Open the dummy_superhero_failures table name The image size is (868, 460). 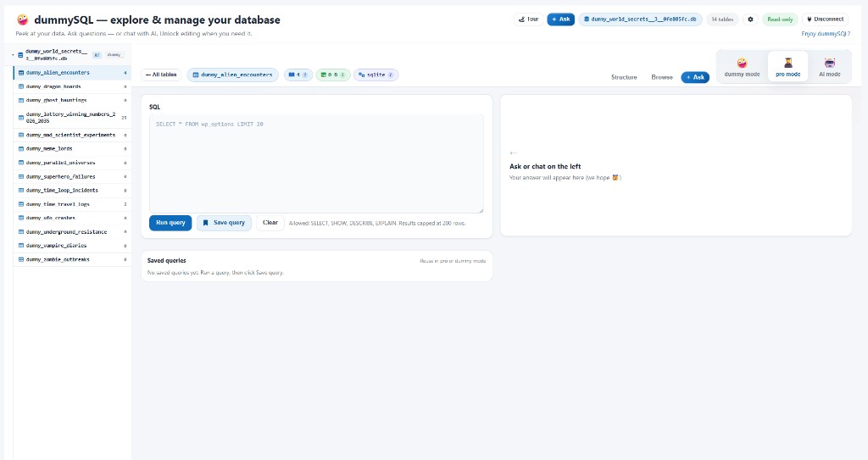60,176
